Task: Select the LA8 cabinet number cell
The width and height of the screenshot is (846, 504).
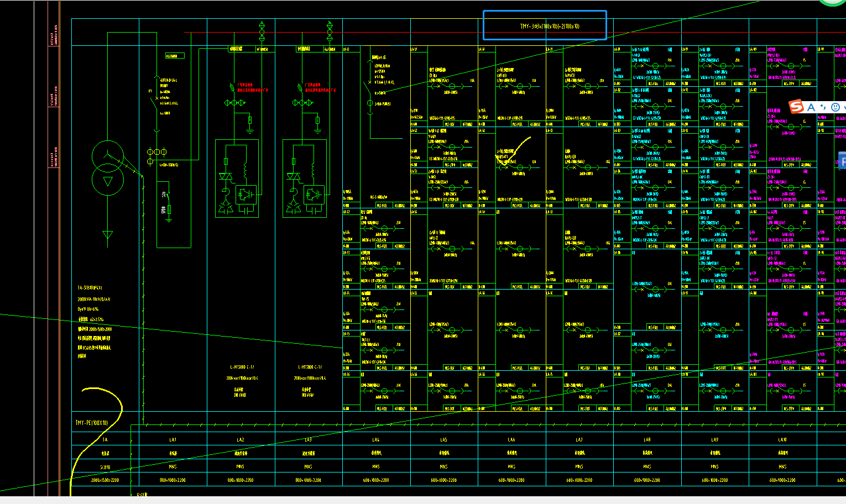Action: (x=647, y=440)
